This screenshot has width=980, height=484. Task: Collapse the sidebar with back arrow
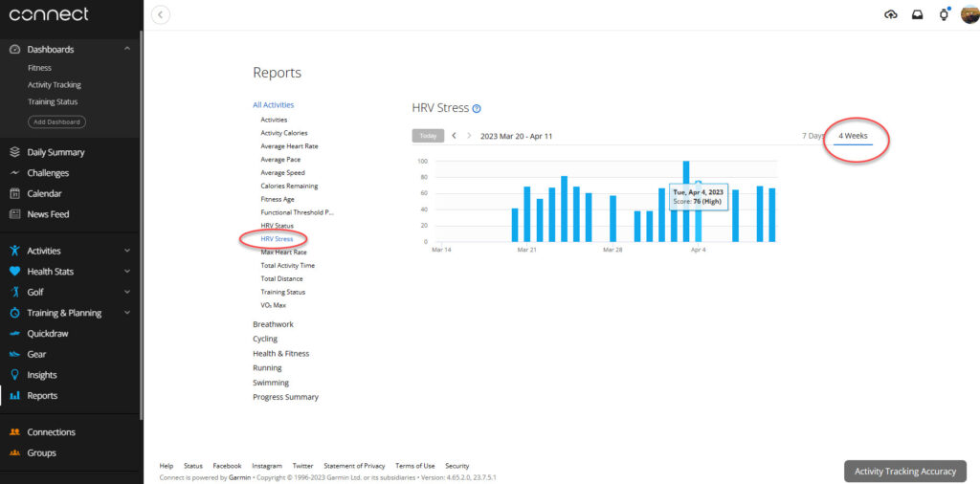(x=161, y=14)
